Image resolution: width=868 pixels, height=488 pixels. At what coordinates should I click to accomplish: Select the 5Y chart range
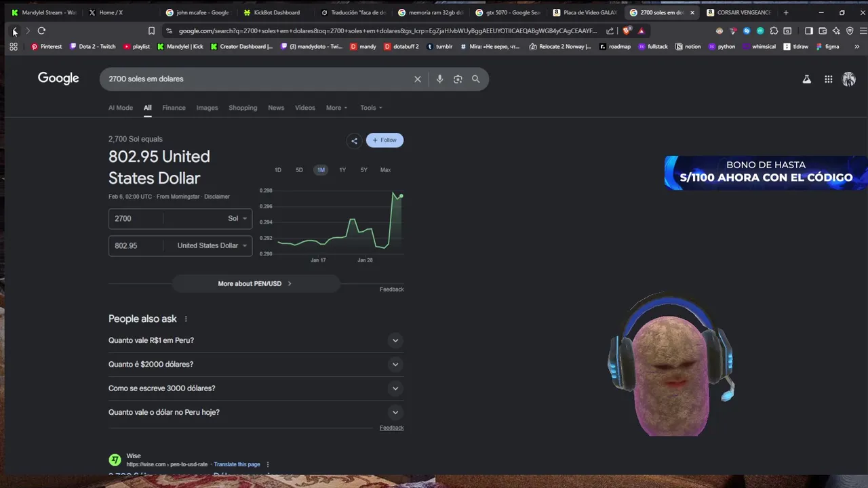(364, 170)
